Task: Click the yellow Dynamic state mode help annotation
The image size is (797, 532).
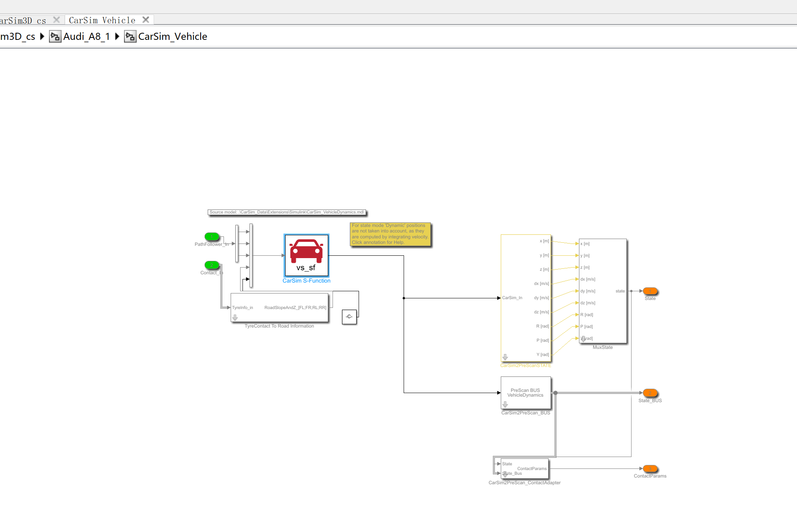Action: 390,235
